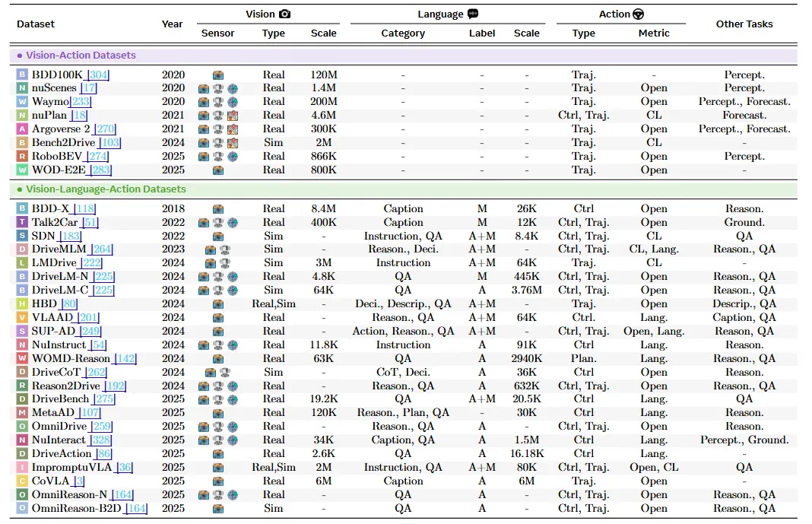Click the D badge next to DriveMLM

[x=22, y=249]
